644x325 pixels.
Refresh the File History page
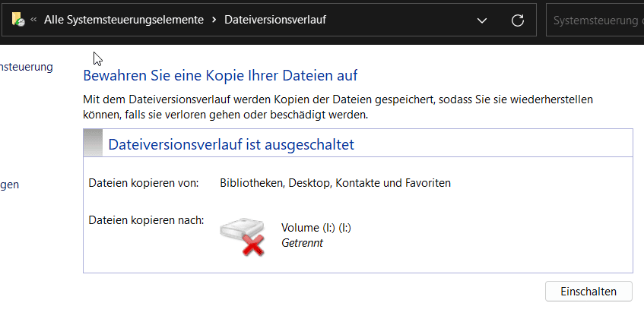tap(518, 21)
